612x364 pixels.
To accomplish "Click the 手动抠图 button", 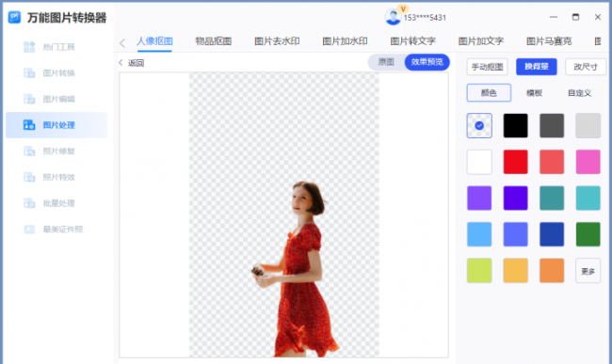I will pos(487,67).
